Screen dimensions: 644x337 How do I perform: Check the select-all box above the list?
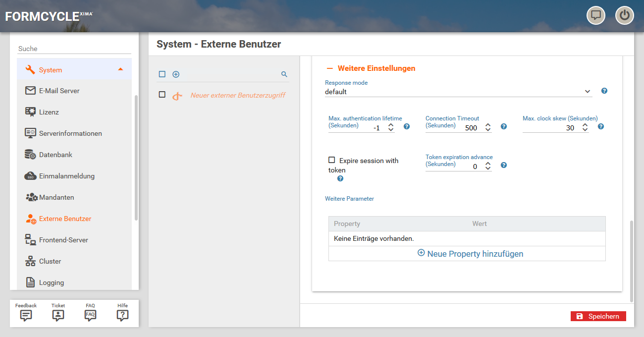click(162, 74)
